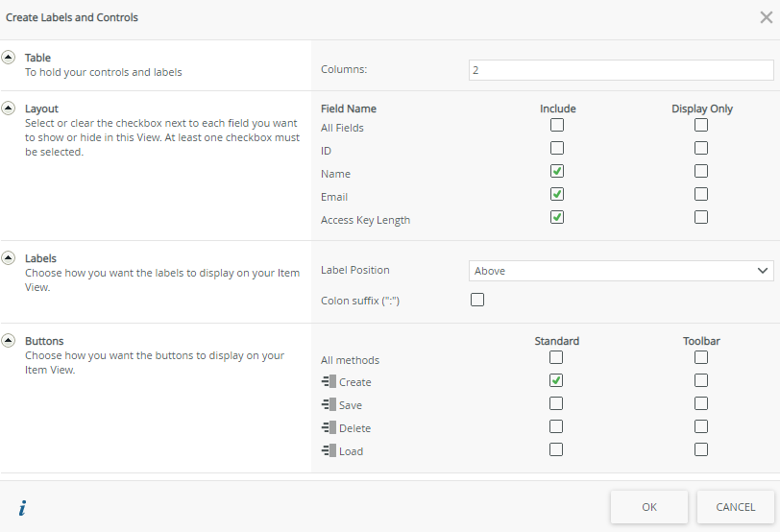Click the Delete method icon

(329, 428)
